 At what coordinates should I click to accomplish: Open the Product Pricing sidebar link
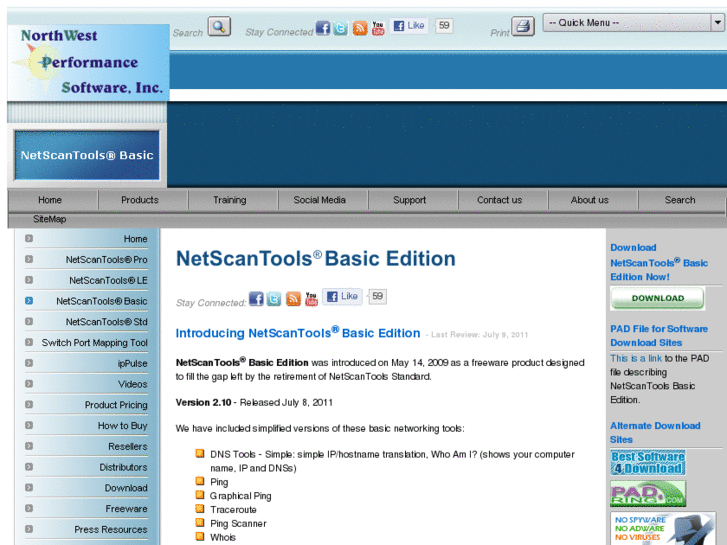click(116, 405)
